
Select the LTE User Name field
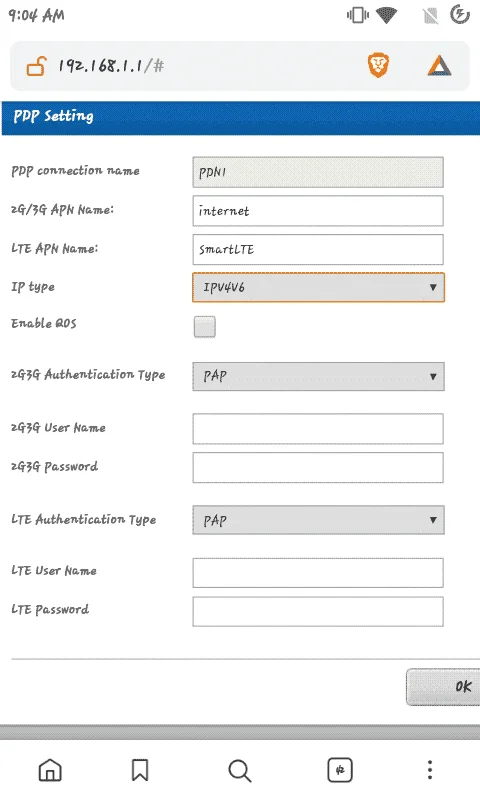coord(318,572)
